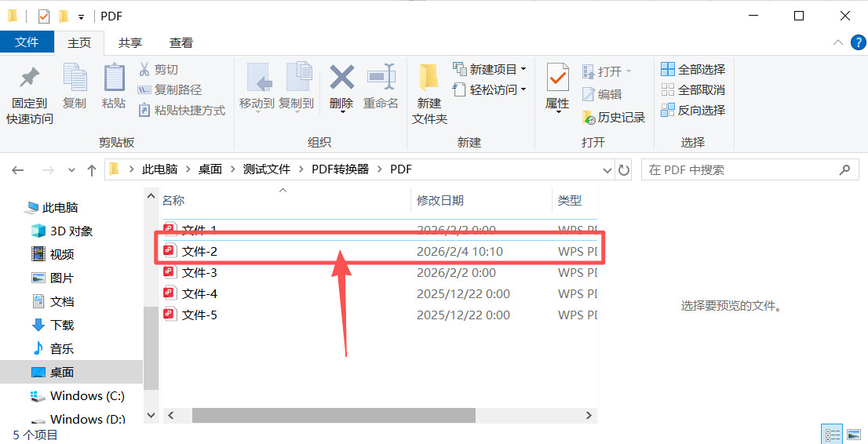Switch to the 主页 home tab
The width and height of the screenshot is (868, 444).
pyautogui.click(x=79, y=42)
